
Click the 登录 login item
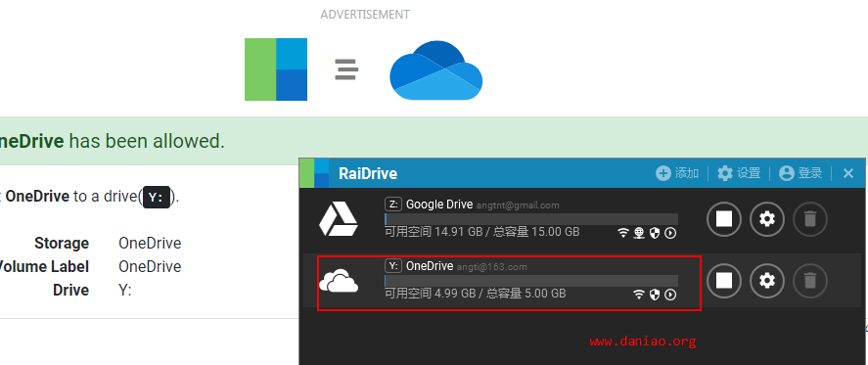click(800, 173)
